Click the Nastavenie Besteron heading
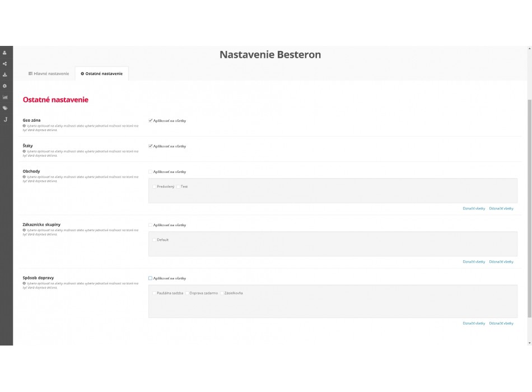Viewport: 532px width, 392px height. pos(270,55)
